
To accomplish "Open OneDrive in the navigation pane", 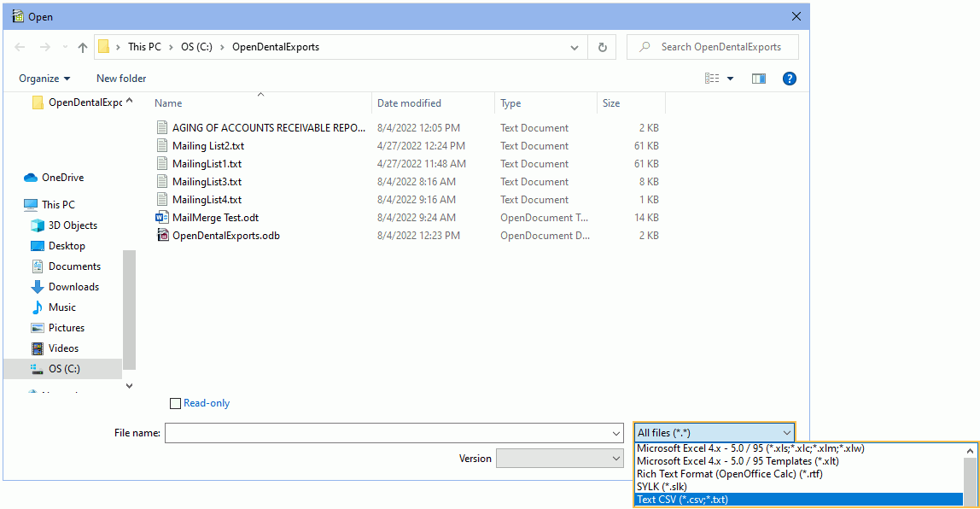I will [x=55, y=178].
